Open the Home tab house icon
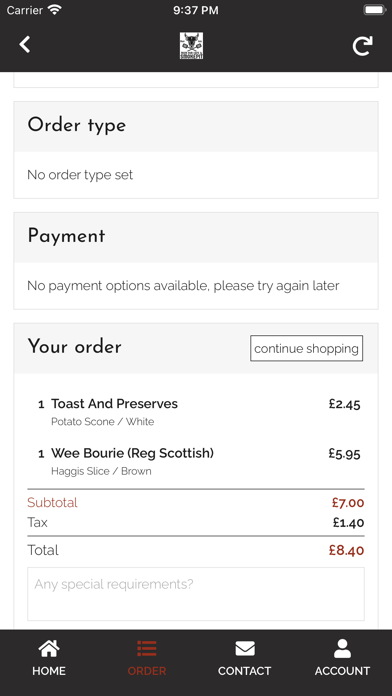The width and height of the screenshot is (392, 696). pos(49,649)
